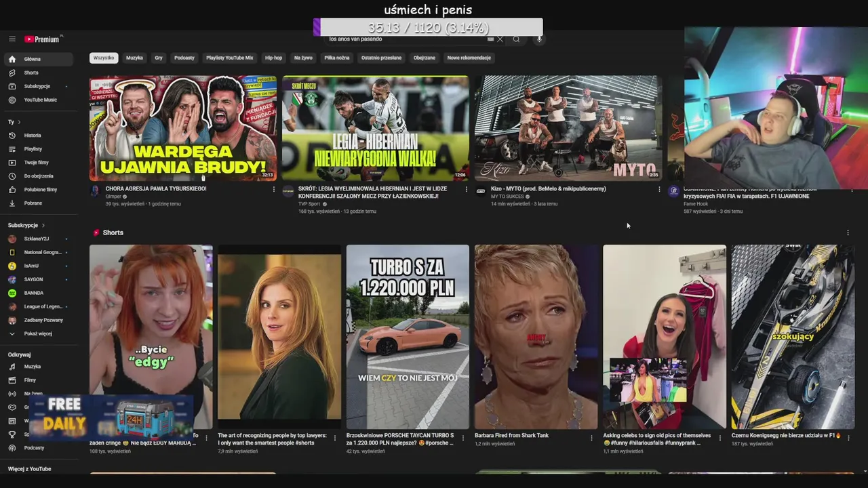Click the search field with los anos text
This screenshot has height=488, width=868.
[407, 39]
